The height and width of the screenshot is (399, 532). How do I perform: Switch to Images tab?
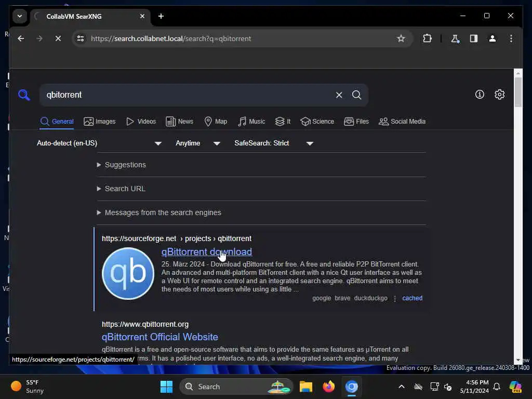(99, 122)
